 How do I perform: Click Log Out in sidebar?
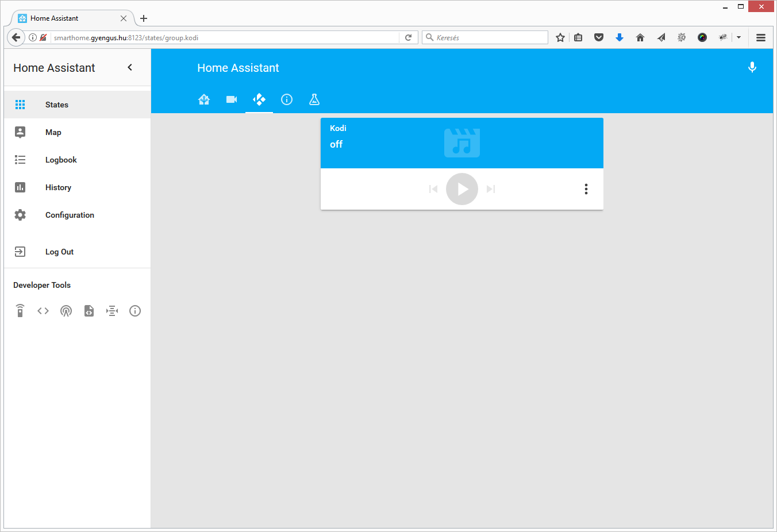pyautogui.click(x=59, y=252)
